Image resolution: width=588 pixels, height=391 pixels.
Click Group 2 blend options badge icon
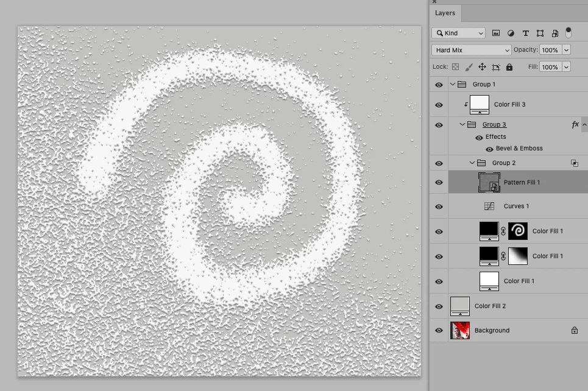pyautogui.click(x=575, y=163)
